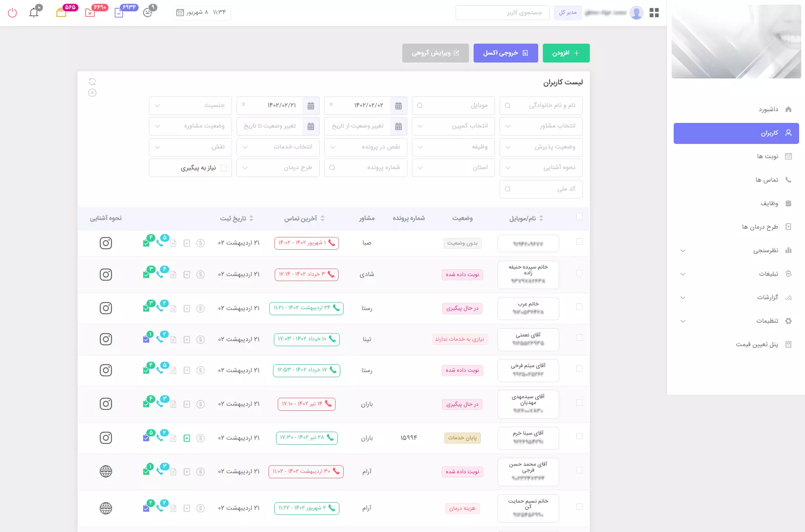Click the green افزودن button
This screenshot has height=532, width=805.
click(566, 53)
